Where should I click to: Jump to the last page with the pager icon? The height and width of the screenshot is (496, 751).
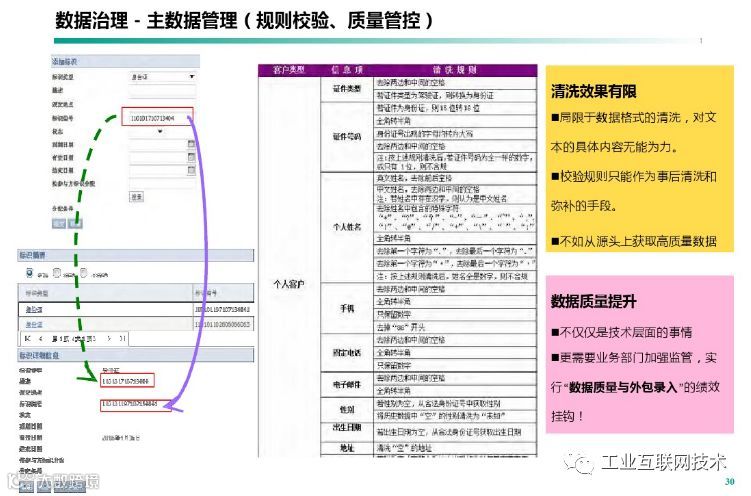tap(122, 338)
